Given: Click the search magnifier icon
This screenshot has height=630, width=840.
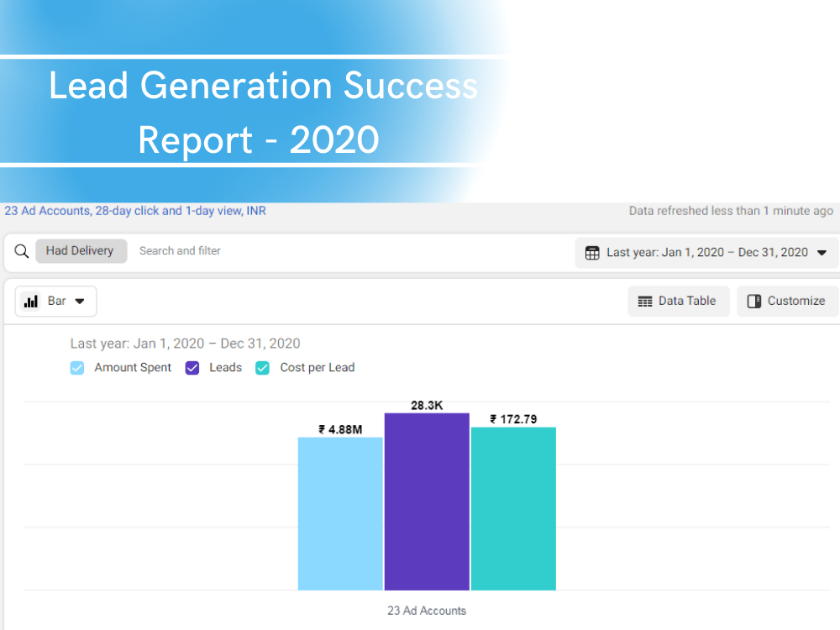Looking at the screenshot, I should [x=20, y=250].
